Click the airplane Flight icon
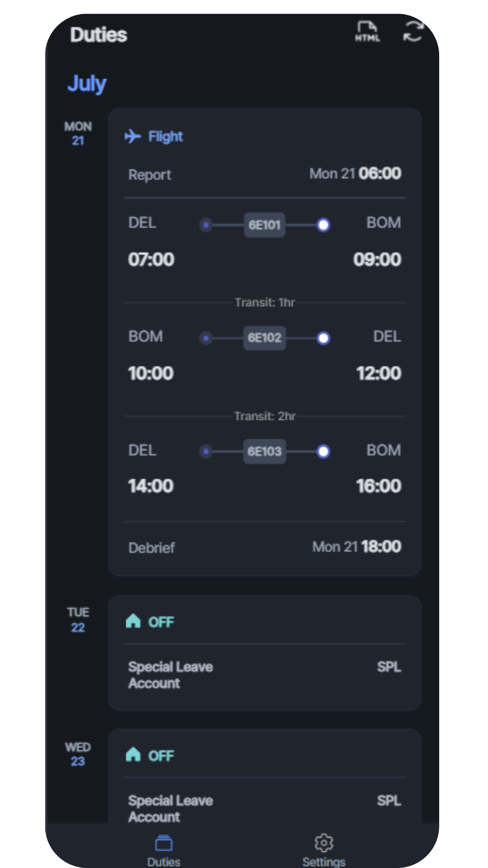 coord(132,136)
